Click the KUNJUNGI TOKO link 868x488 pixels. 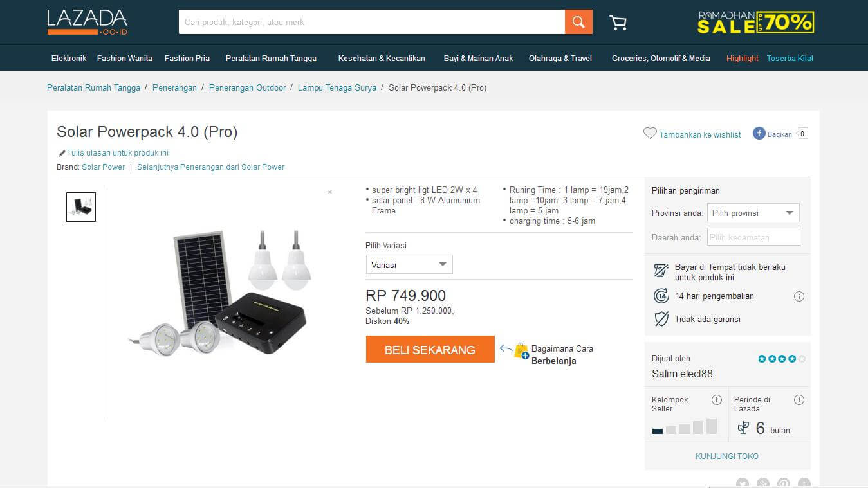727,456
